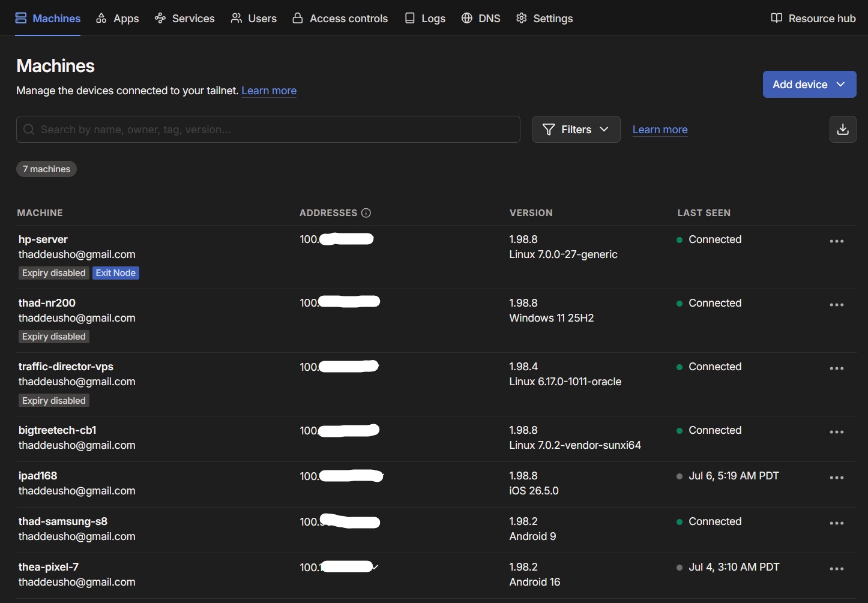Click the thad-nr200 IP address

340,303
